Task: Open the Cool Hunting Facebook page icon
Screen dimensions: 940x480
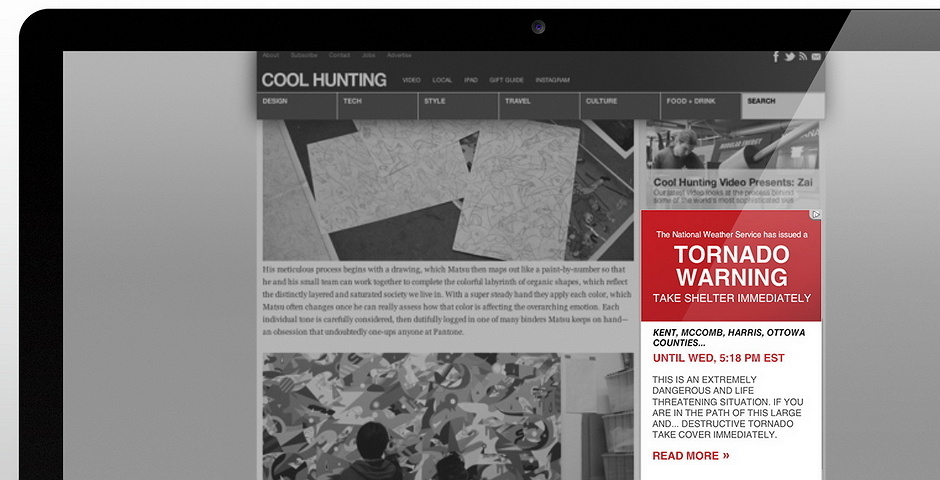Action: coord(776,56)
